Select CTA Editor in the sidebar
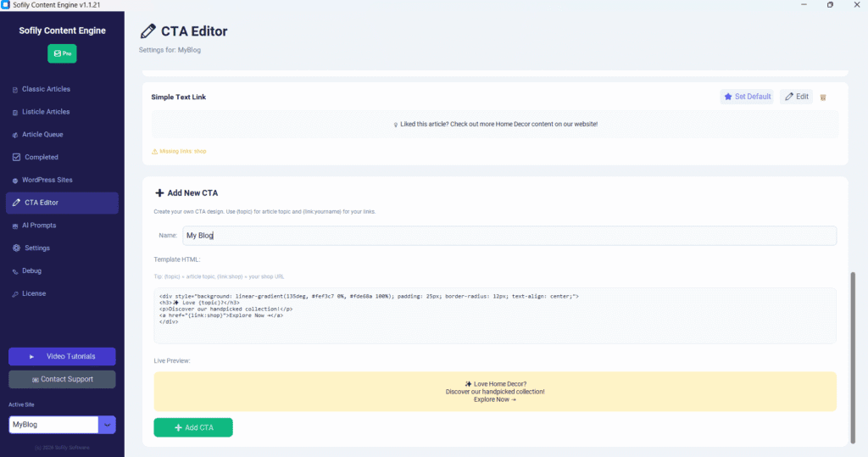 (x=62, y=203)
